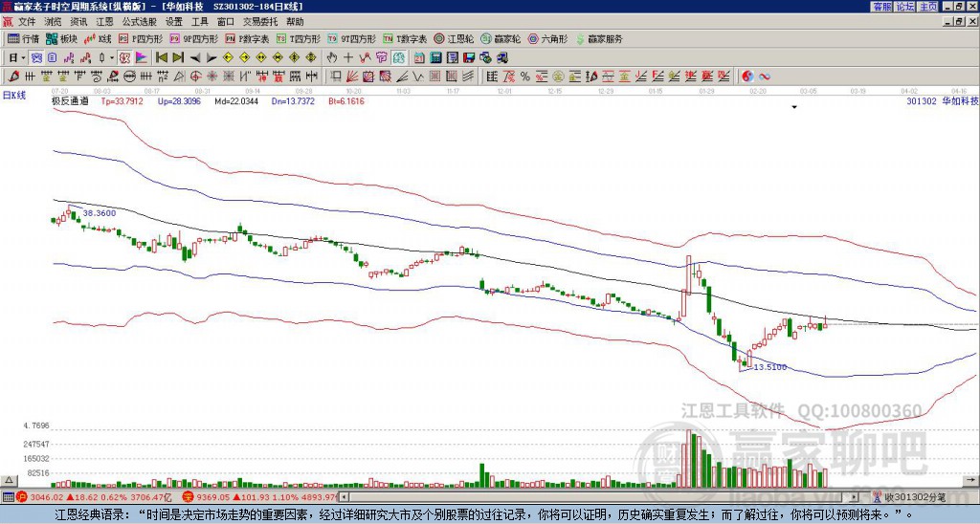
Task: Toggle the colored flag chart icon
Action: 142,58
